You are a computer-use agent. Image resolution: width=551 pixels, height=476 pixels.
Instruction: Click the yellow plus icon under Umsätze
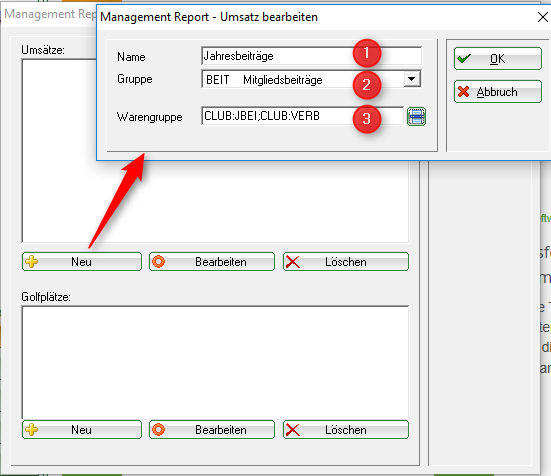(32, 261)
